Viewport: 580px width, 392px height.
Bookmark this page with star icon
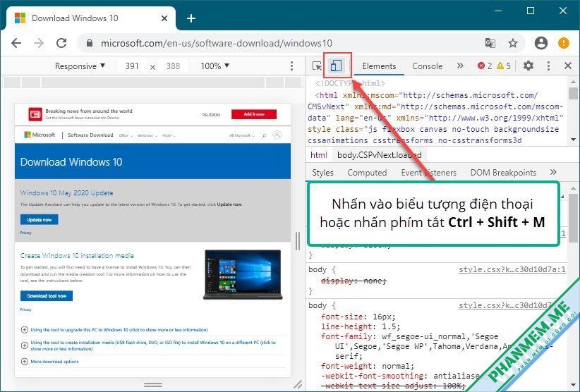point(513,43)
